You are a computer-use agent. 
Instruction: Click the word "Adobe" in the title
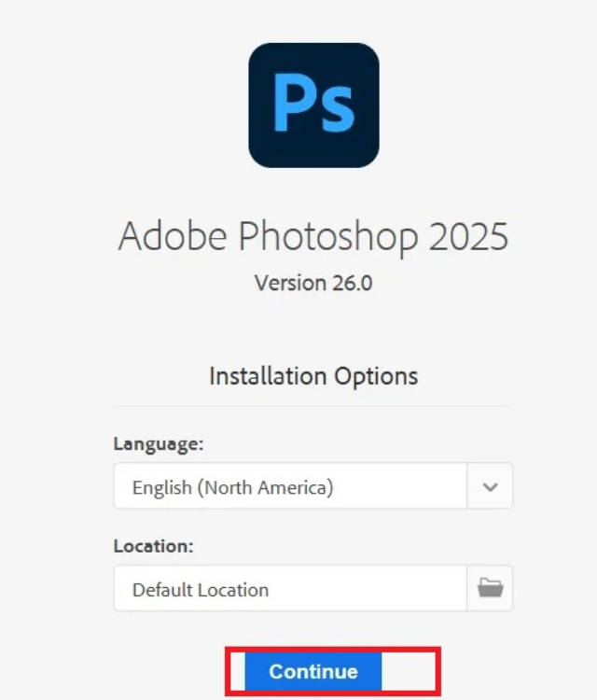pos(173,236)
